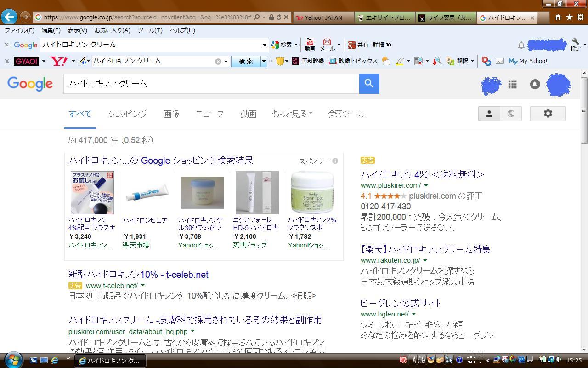Expand Google toolbar 検索 options arrow
This screenshot has height=368, width=588.
[x=296, y=45]
